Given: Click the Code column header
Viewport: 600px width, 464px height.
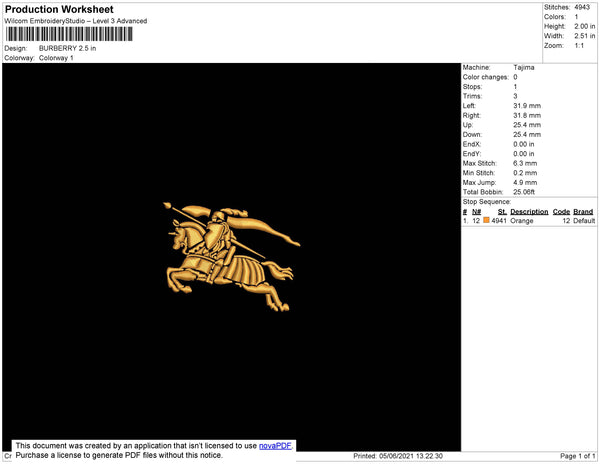Looking at the screenshot, I should [561, 212].
